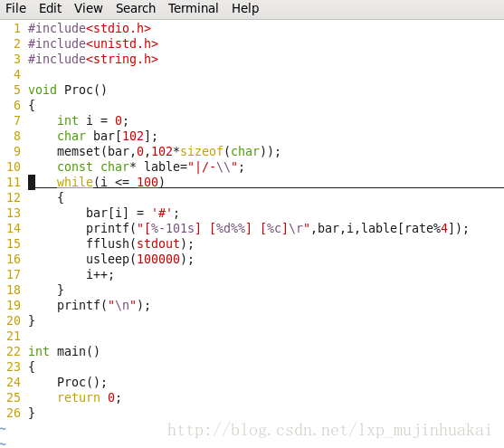Screen dimensions: 504x448
Task: Open the File menu
Action: point(15,8)
